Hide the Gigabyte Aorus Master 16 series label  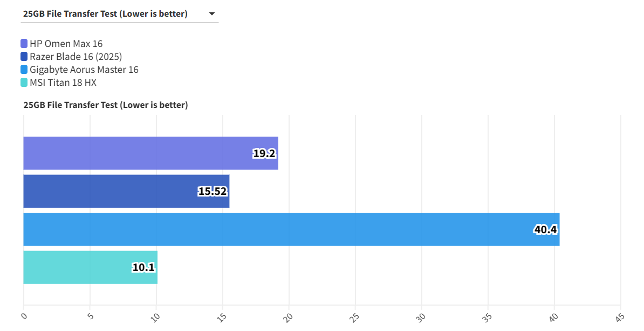[x=84, y=70]
